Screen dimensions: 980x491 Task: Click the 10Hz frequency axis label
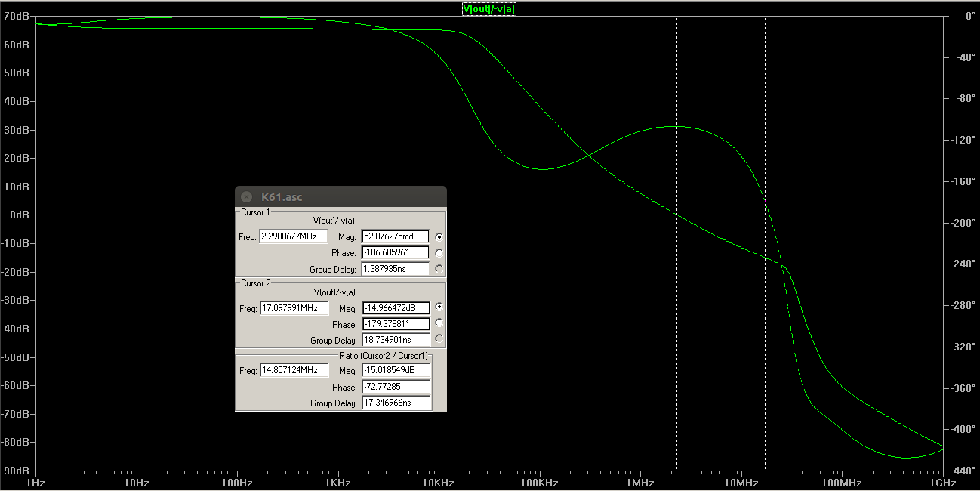(136, 482)
